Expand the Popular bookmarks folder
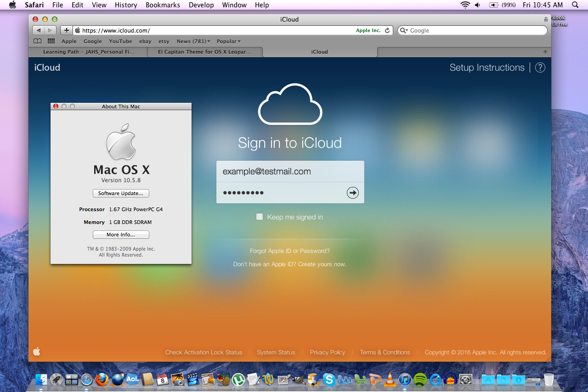Viewport: 588px width, 392px height. (229, 41)
